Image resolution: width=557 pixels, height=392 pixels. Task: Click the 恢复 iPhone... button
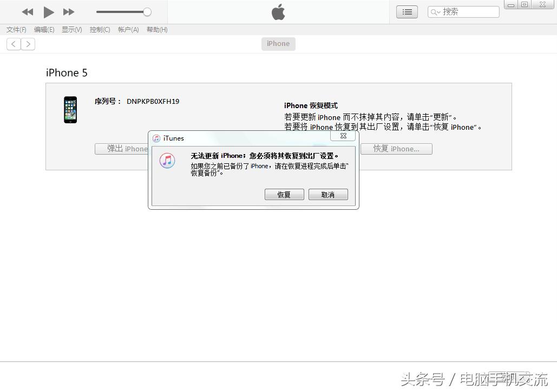pos(396,149)
